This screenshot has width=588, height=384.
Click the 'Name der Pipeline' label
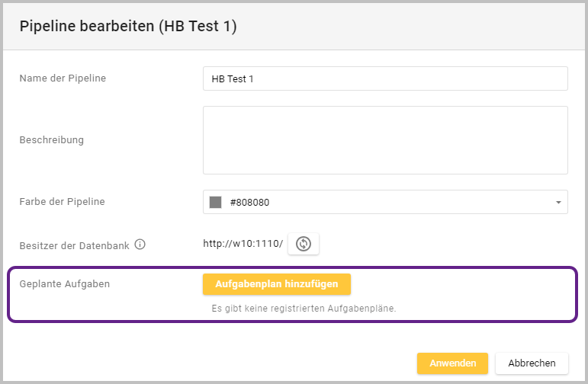pyautogui.click(x=63, y=78)
